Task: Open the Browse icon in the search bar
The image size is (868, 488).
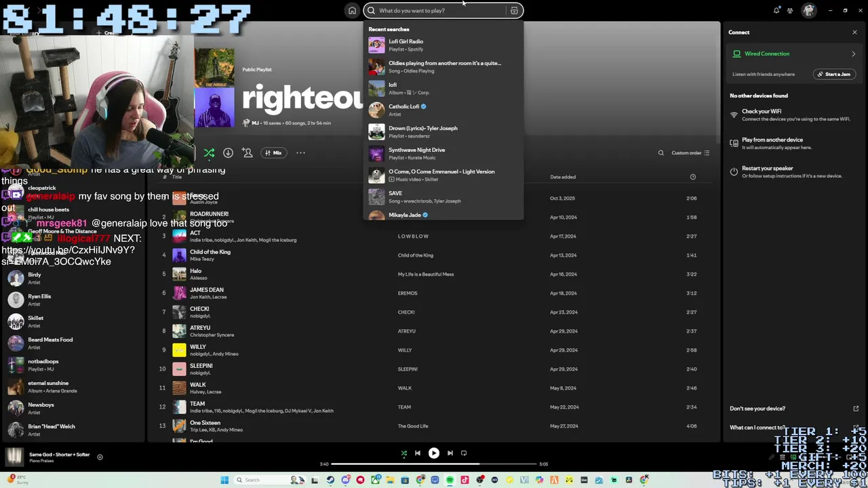Action: (514, 10)
